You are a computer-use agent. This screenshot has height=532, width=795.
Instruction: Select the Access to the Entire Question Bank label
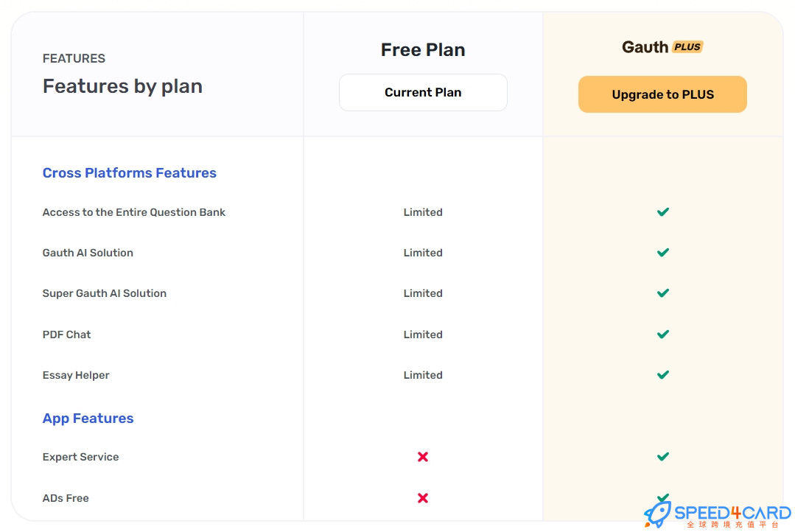click(134, 212)
